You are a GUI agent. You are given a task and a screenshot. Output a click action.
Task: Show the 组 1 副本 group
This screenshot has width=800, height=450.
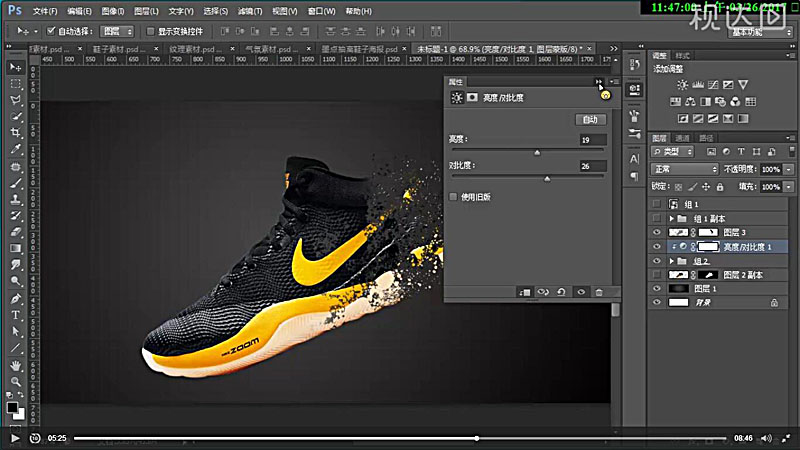click(x=657, y=219)
